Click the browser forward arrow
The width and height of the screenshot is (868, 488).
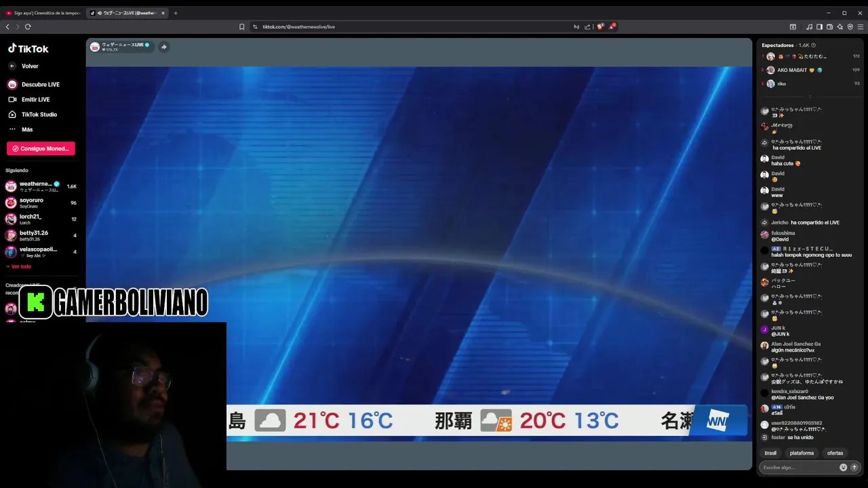[17, 26]
